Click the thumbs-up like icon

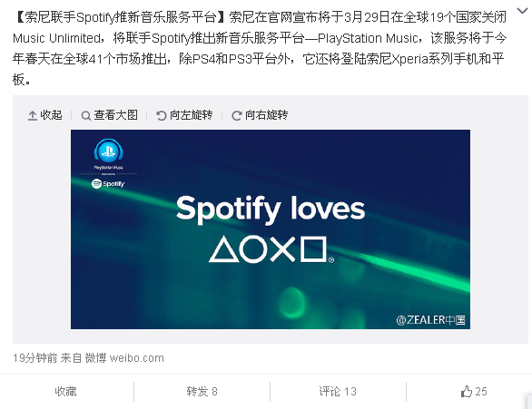(467, 392)
